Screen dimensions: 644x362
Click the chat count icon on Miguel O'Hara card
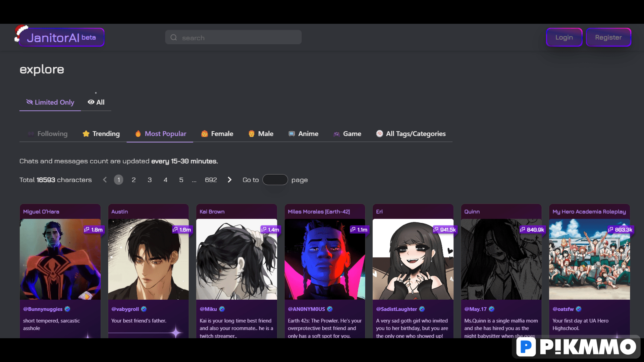pyautogui.click(x=87, y=230)
